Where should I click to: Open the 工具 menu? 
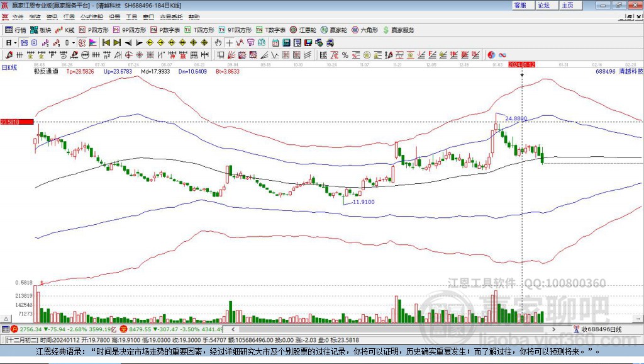[x=131, y=17]
